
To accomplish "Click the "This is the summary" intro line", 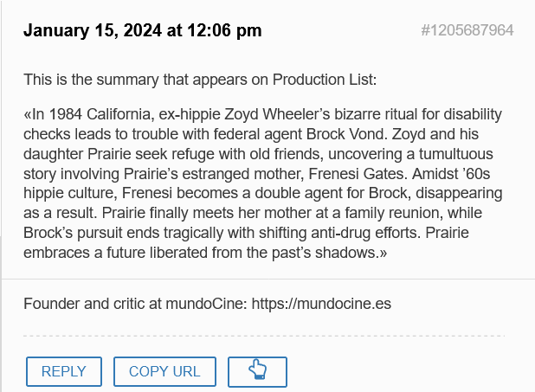I will point(200,80).
